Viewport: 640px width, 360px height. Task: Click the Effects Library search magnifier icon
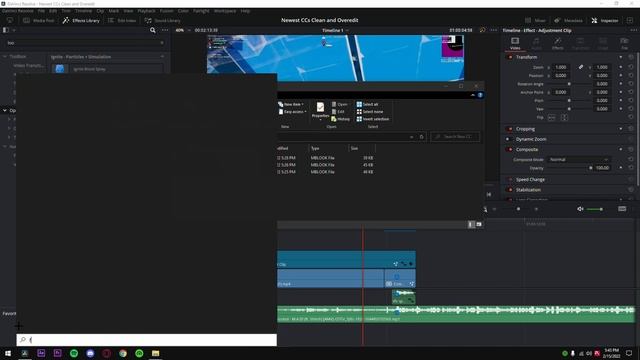point(153,30)
